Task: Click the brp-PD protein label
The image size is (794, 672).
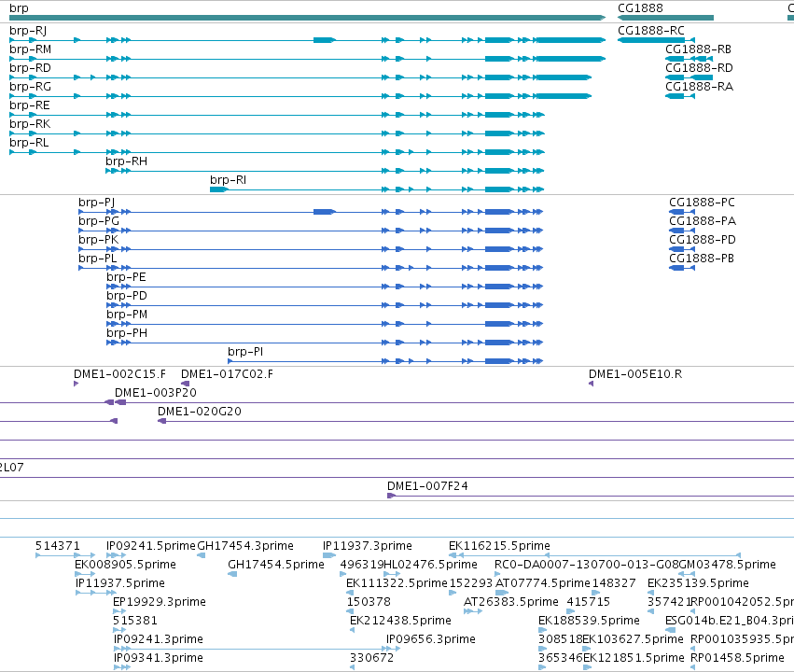Action: click(127, 296)
